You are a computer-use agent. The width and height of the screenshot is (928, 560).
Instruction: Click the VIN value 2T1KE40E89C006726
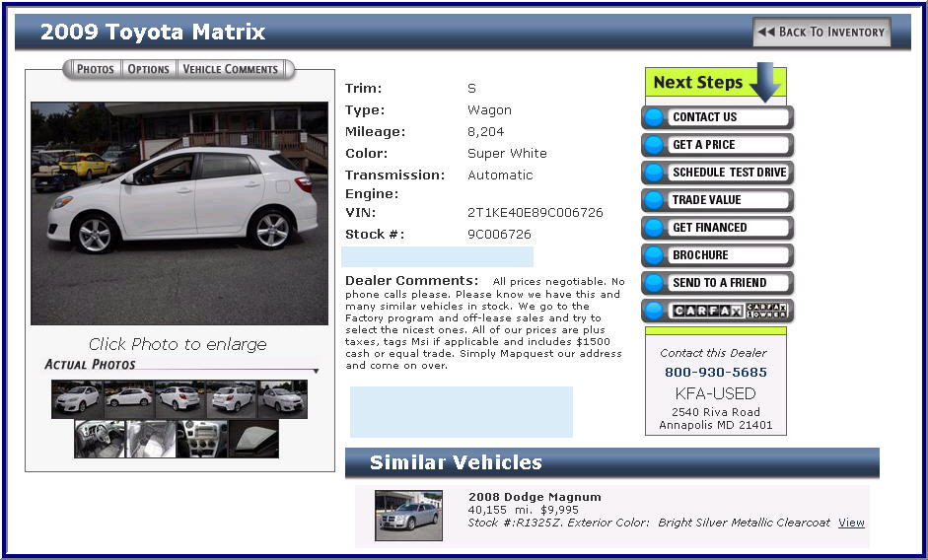click(x=535, y=213)
